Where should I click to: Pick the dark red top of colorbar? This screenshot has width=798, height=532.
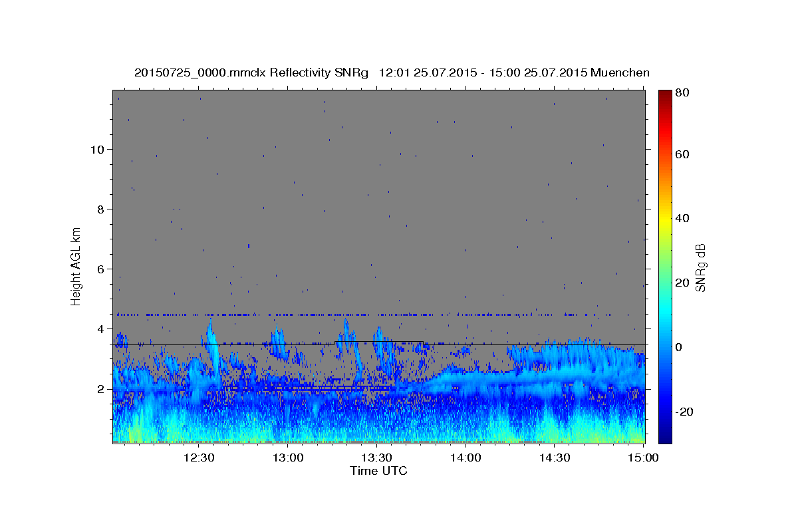pyautogui.click(x=665, y=94)
